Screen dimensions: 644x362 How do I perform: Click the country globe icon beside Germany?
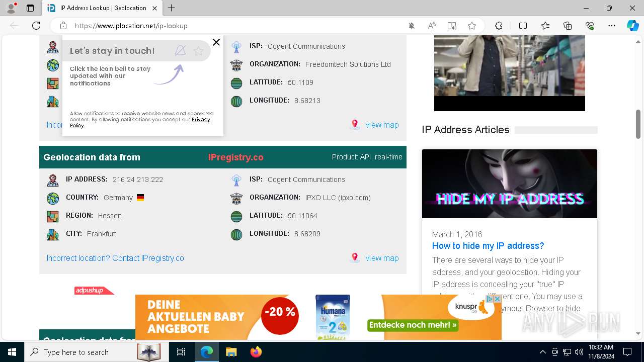[x=53, y=198]
